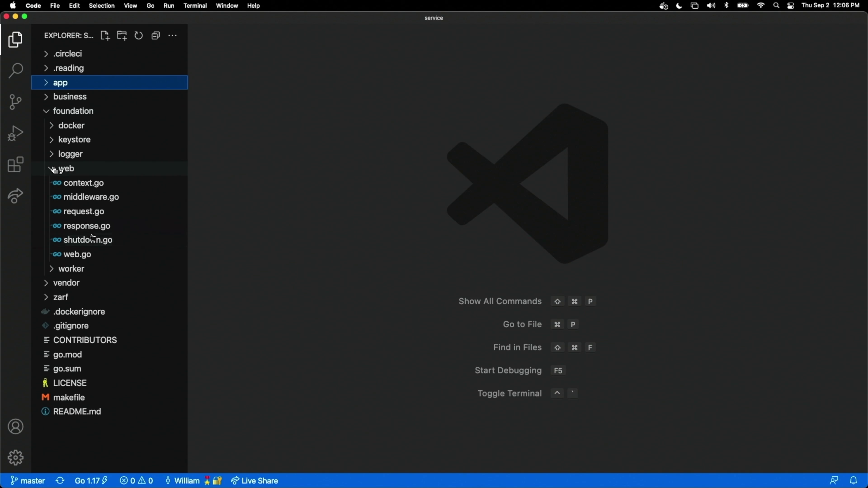
Task: Expand the zarf folder
Action: 109,297
